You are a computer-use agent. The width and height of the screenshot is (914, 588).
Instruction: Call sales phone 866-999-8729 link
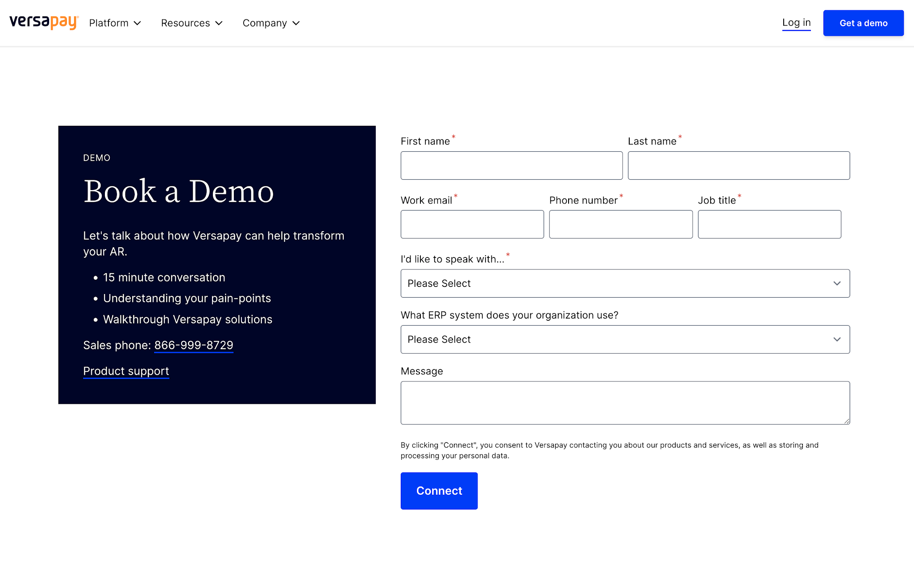194,345
